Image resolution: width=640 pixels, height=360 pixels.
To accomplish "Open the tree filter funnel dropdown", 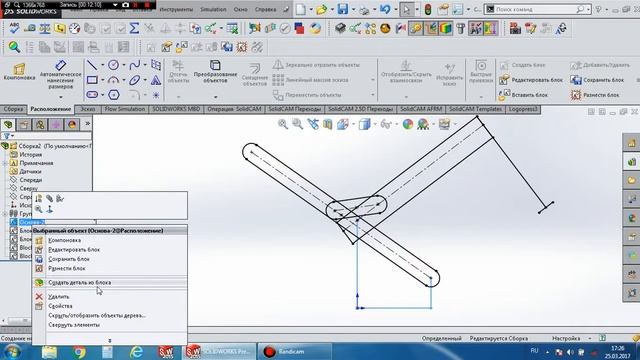I will tap(8, 136).
